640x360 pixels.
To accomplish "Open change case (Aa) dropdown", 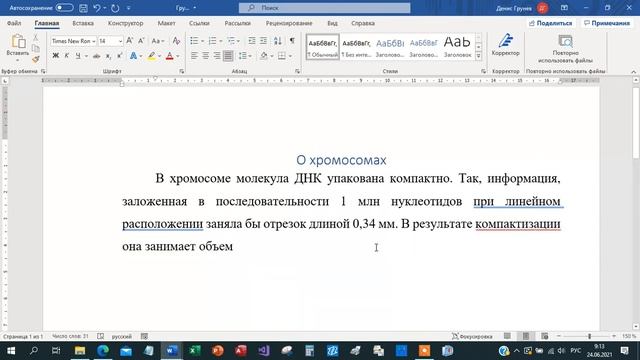I will 157,41.
